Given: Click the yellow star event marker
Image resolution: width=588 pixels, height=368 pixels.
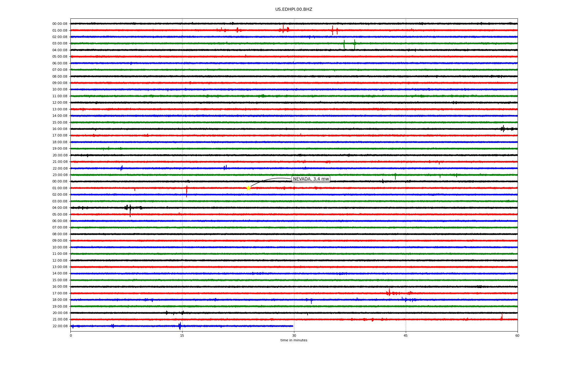Looking at the screenshot, I should pos(248,188).
